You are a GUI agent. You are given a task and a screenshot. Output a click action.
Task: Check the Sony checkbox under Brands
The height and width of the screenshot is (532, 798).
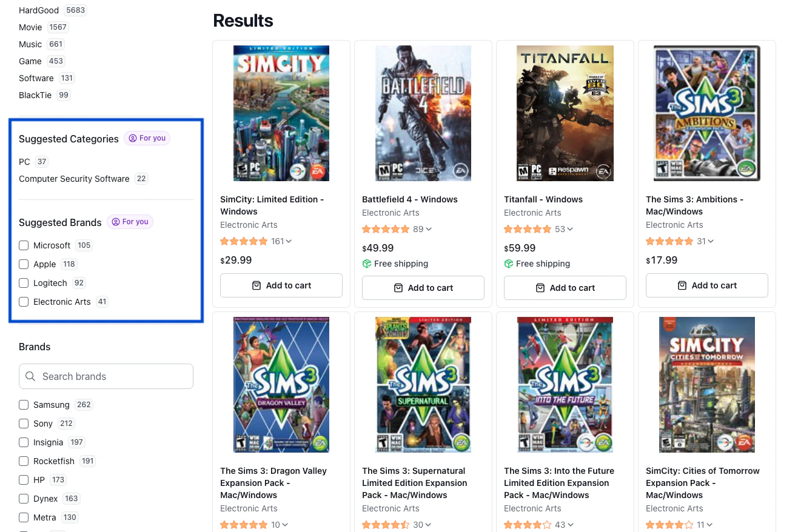24,424
